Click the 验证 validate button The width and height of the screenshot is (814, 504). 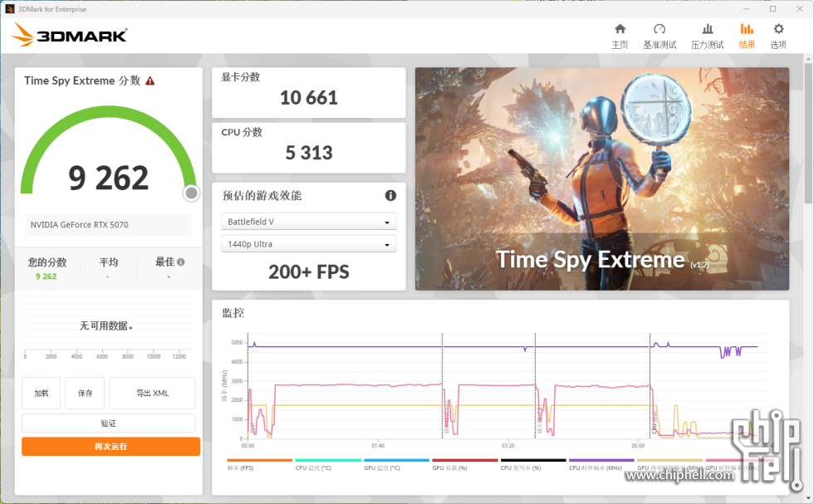(109, 423)
